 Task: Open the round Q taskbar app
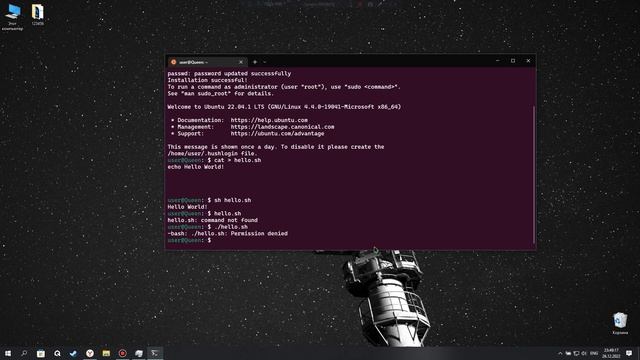click(x=57, y=353)
